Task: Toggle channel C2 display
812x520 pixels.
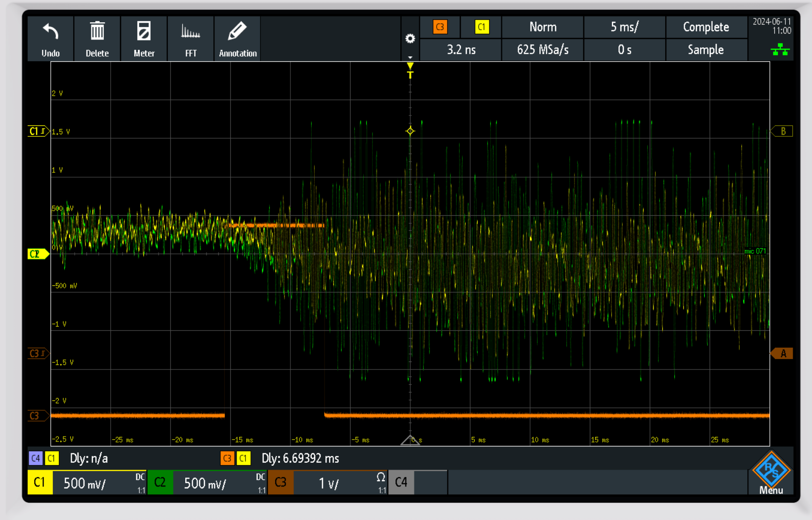Action: coord(160,482)
